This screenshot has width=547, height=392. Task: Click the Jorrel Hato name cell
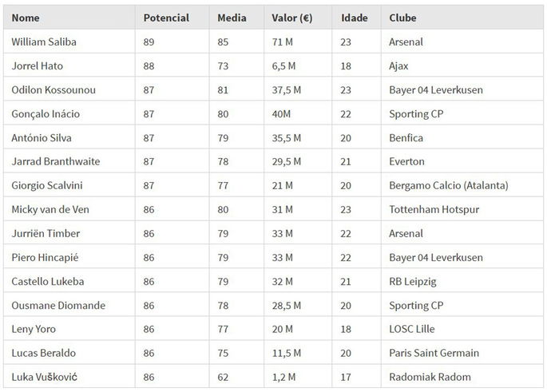(36, 65)
